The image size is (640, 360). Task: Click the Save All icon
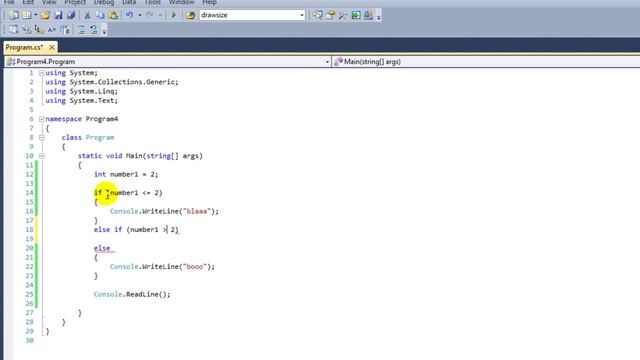pos(71,16)
